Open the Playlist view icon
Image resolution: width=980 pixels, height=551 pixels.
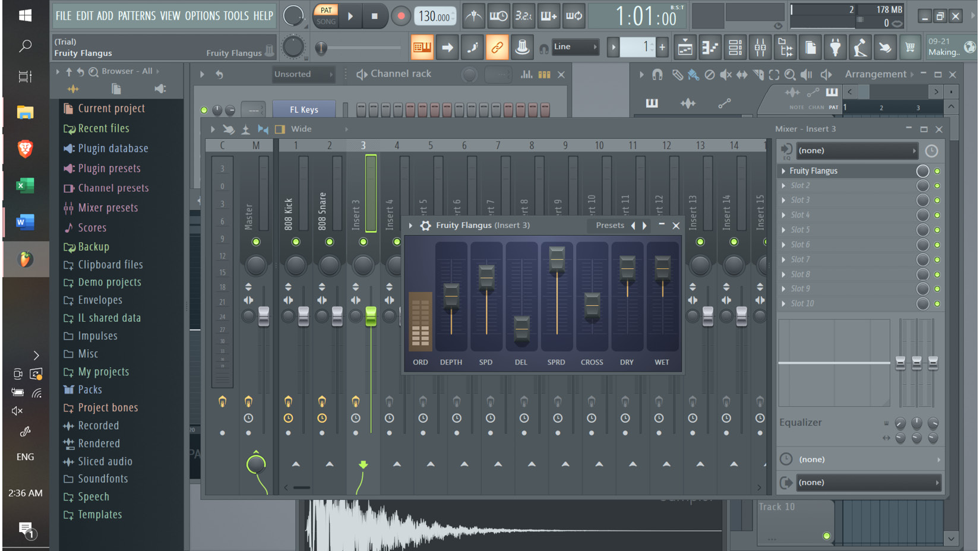click(685, 47)
